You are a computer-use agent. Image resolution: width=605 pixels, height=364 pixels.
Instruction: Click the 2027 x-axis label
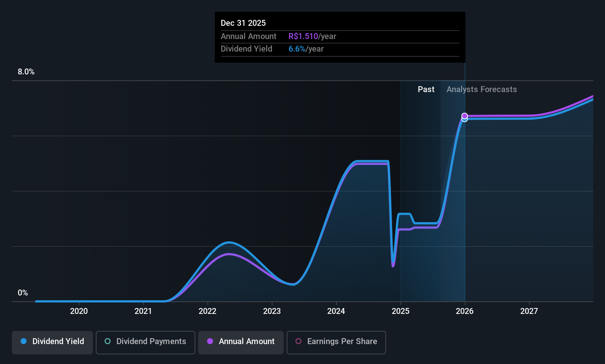[x=529, y=311]
